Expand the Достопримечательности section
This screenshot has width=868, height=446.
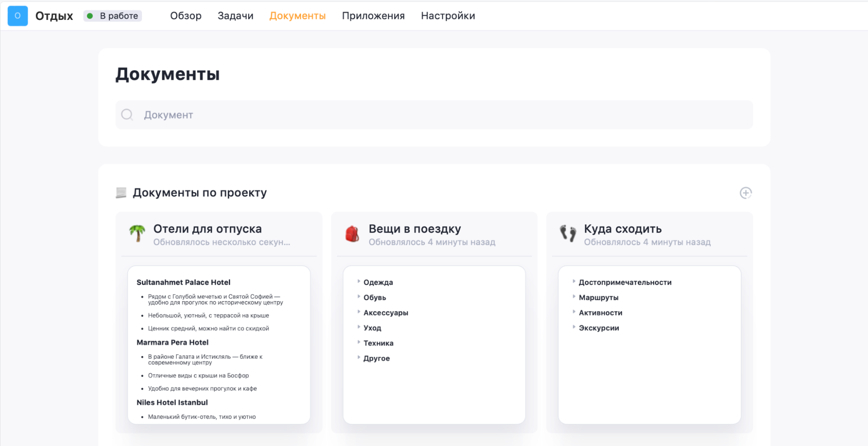pos(574,282)
